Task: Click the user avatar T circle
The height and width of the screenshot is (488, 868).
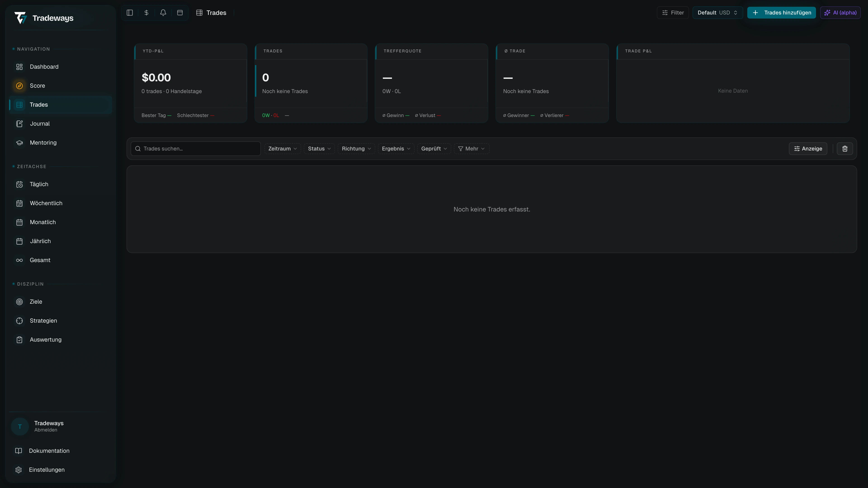Action: tap(20, 426)
